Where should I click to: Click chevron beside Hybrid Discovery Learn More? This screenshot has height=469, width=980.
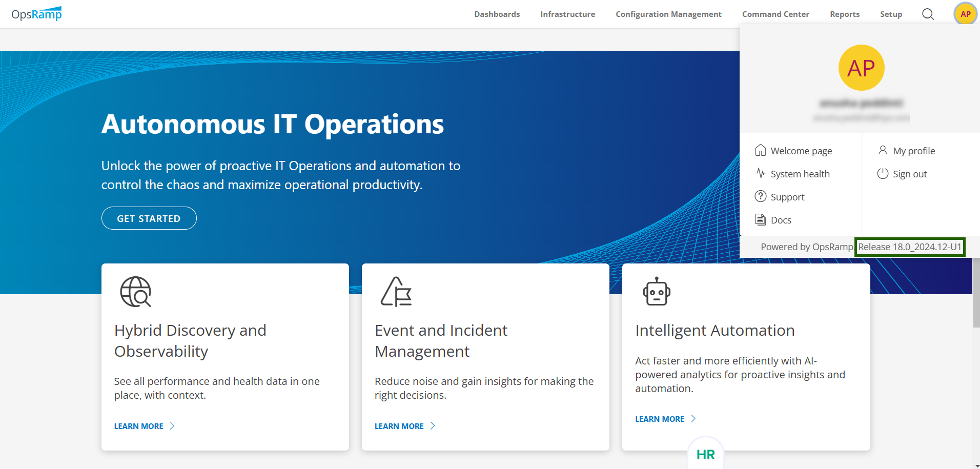(172, 426)
